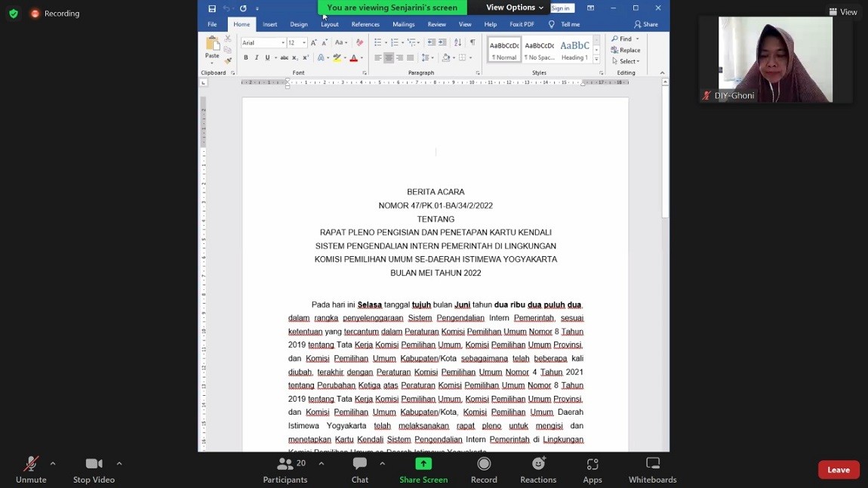Click the show paragraph marks icon
The width and height of the screenshot is (868, 488).
(472, 42)
